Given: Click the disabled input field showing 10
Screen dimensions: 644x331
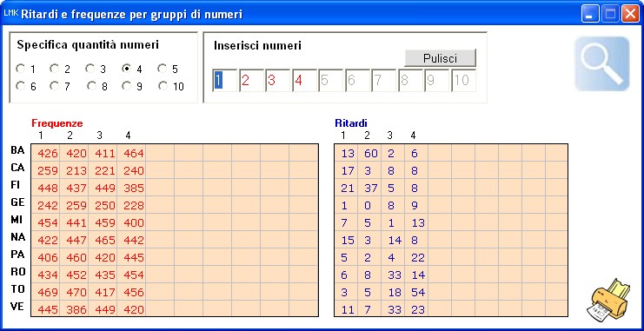Looking at the screenshot, I should 464,81.
